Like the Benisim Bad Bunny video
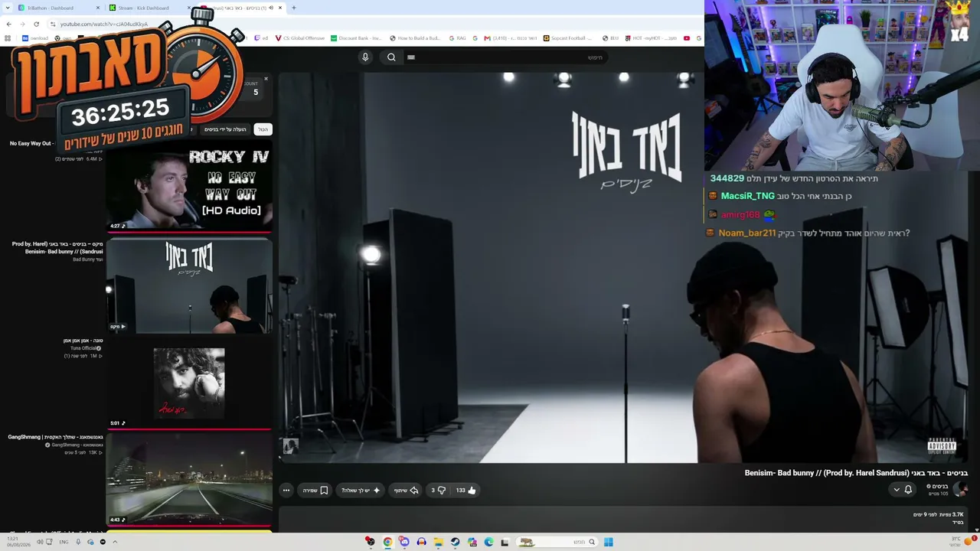The image size is (980, 551). (465, 491)
